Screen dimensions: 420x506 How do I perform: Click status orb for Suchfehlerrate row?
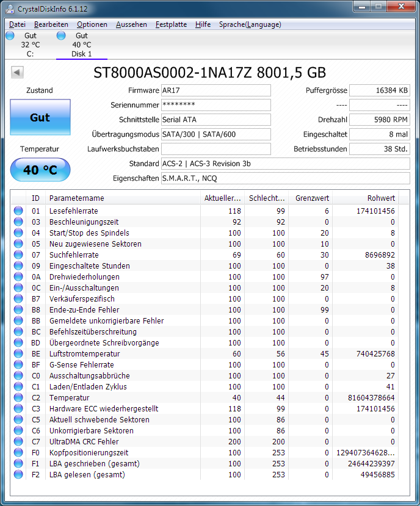coord(18,255)
